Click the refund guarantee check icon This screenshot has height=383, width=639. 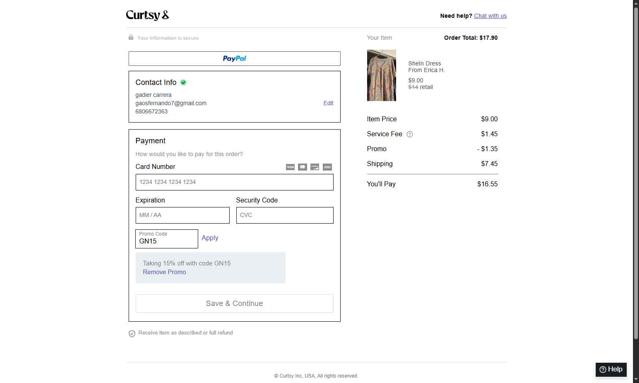pos(132,333)
